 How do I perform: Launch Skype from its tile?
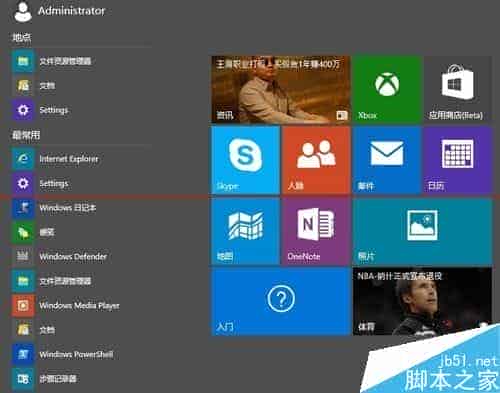tap(245, 160)
